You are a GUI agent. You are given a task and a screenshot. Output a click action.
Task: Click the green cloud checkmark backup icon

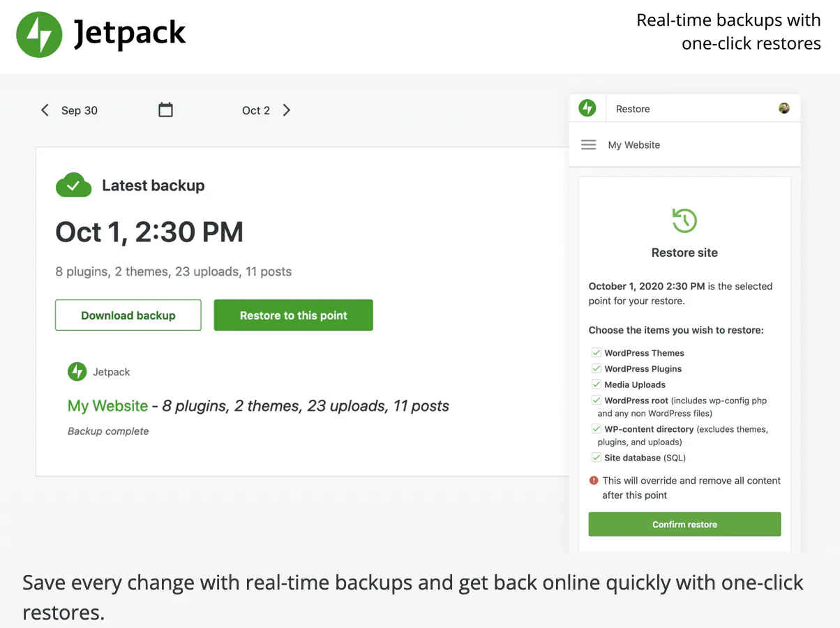[73, 185]
